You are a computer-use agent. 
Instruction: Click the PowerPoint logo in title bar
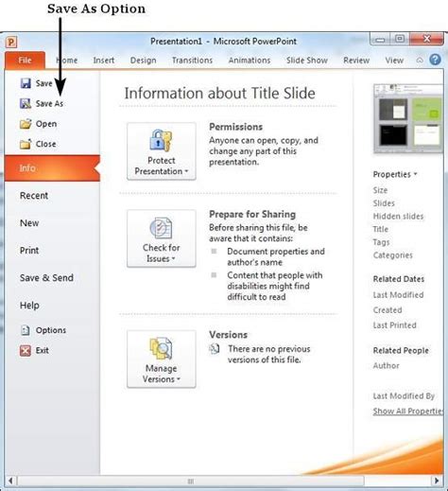point(11,42)
